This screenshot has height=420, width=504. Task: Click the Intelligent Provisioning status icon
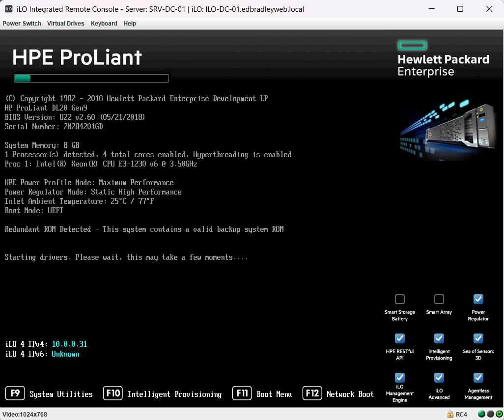(439, 338)
